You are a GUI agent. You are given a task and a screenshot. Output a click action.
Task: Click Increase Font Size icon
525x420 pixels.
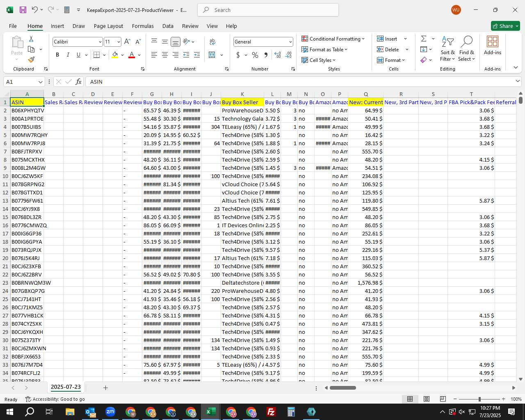coord(127,42)
